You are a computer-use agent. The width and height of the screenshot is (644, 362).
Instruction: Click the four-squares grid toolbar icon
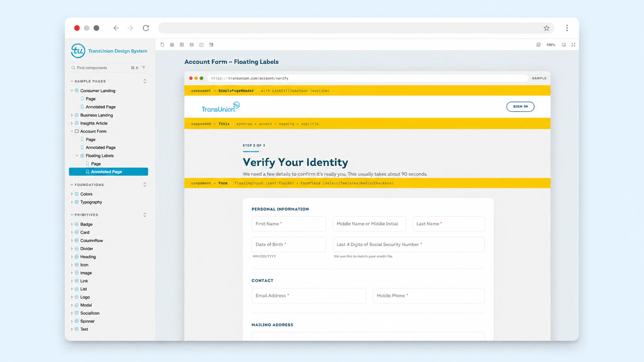172,45
